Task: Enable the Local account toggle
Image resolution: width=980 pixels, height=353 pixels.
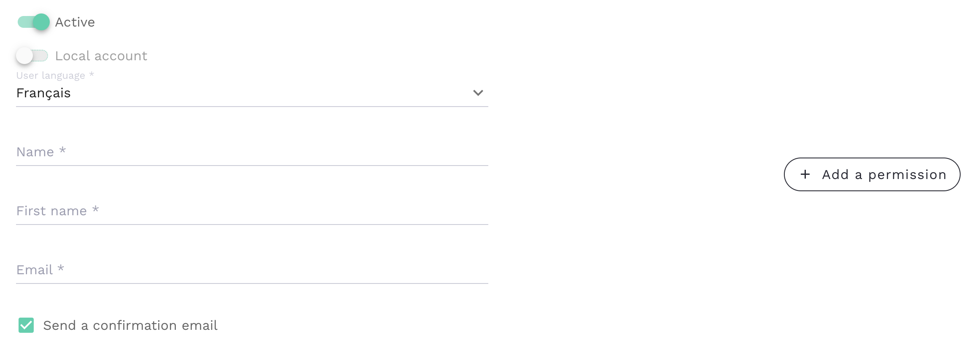Action: [32, 56]
